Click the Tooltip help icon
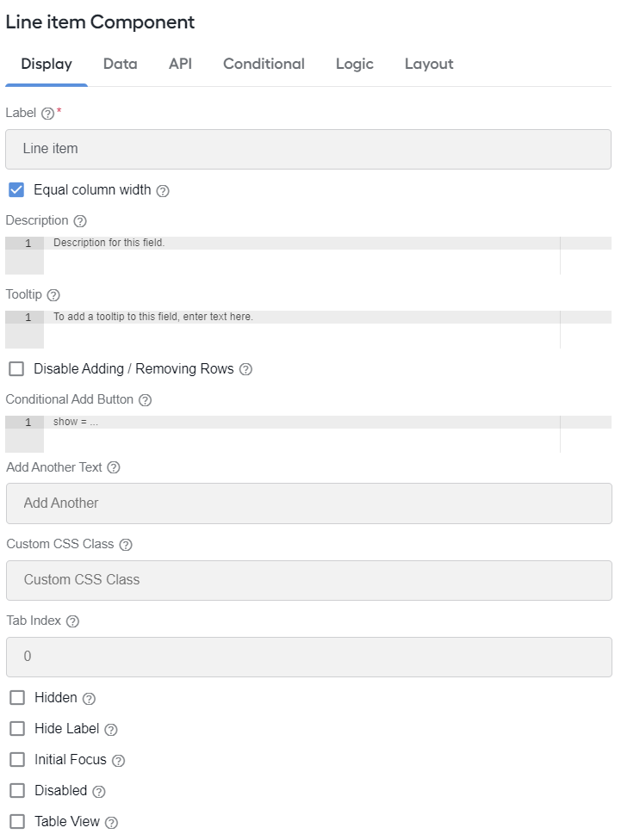 [x=53, y=295]
